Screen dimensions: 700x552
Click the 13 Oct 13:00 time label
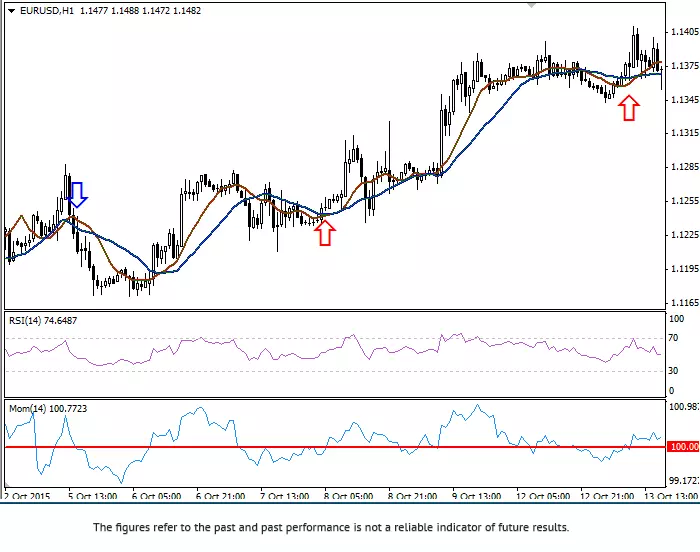(671, 496)
